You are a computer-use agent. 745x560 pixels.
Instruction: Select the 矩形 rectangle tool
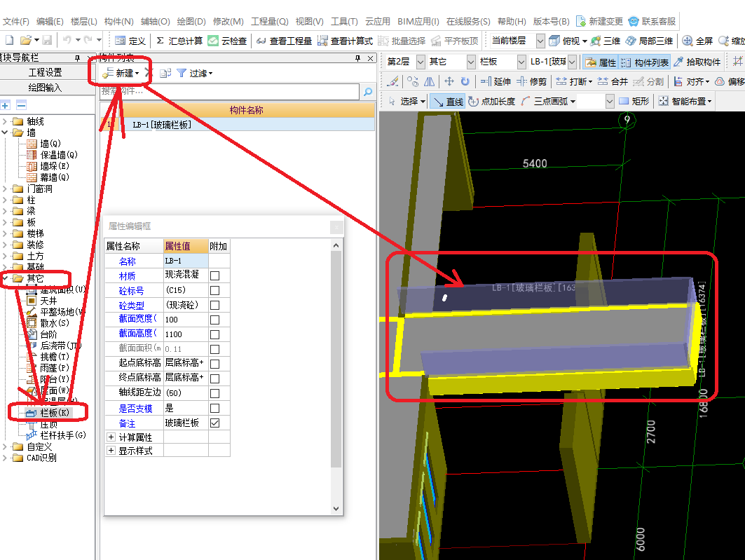634,101
